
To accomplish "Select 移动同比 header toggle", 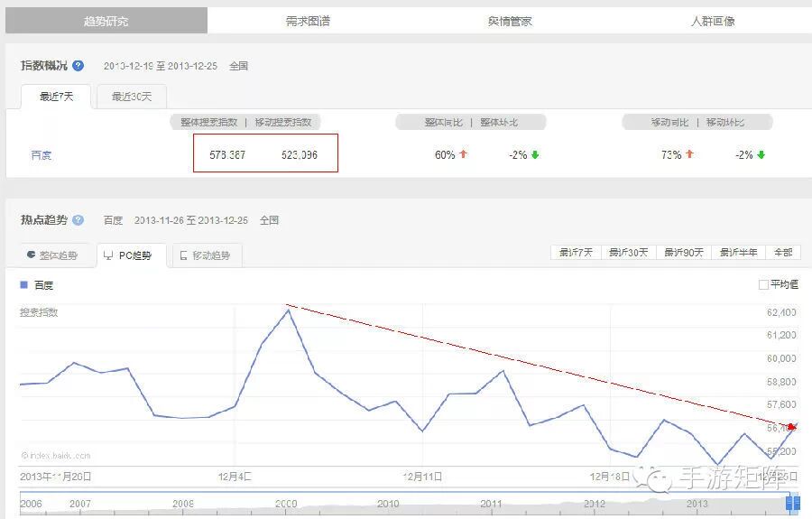I will click(x=669, y=122).
